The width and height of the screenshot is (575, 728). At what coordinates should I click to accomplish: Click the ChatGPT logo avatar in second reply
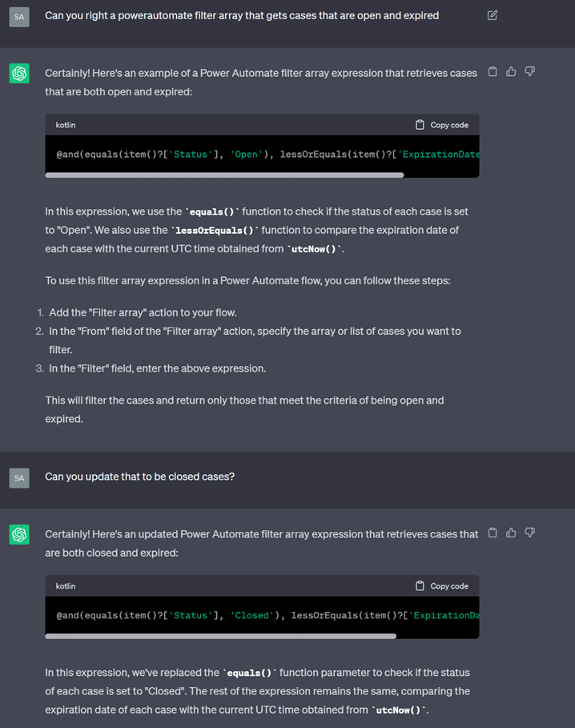(x=19, y=534)
